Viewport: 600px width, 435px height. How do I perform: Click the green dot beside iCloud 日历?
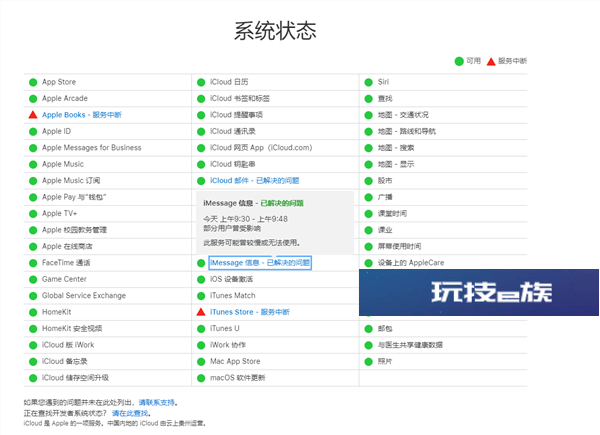click(201, 82)
